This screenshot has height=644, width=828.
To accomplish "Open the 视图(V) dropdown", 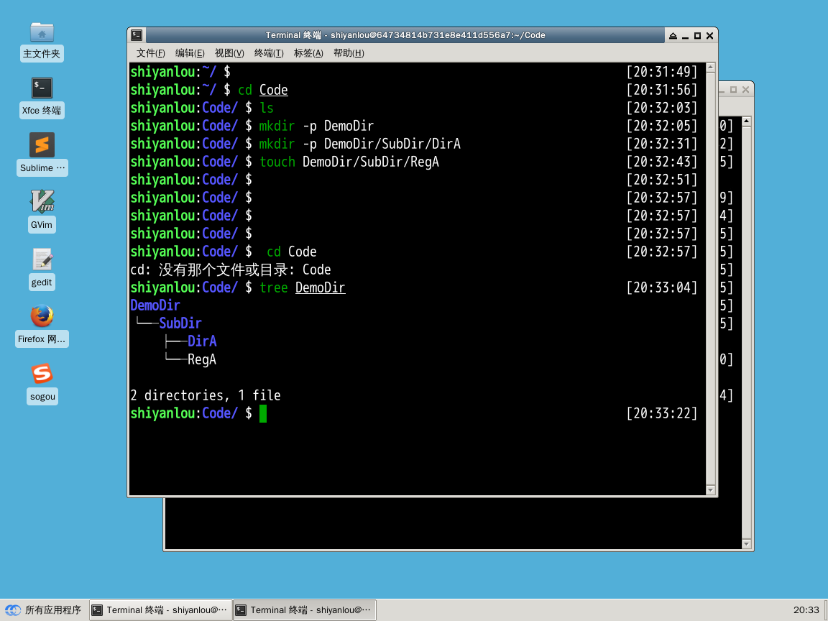I will [229, 53].
